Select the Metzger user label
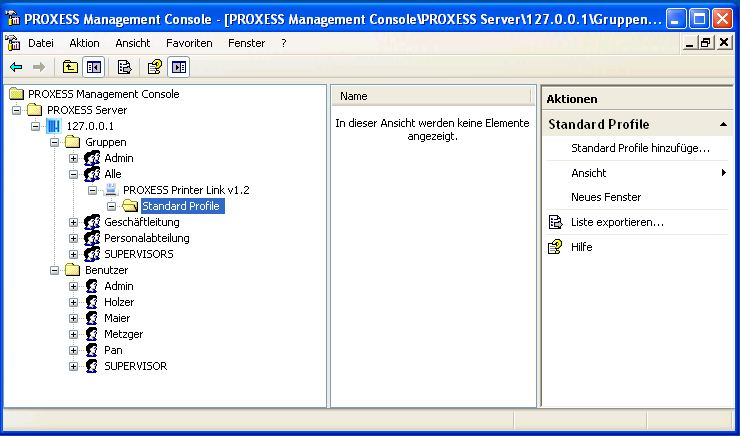Viewport: 740px width, 436px height. point(124,335)
